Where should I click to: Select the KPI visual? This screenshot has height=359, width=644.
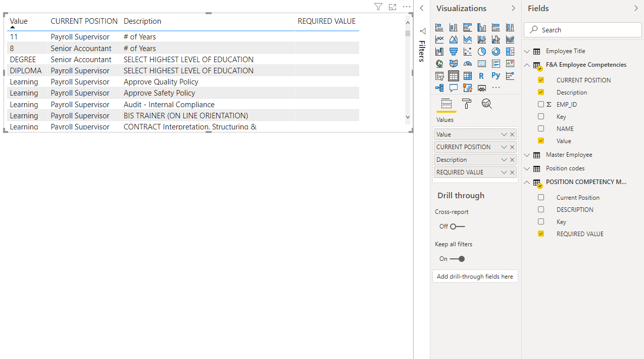pos(510,64)
